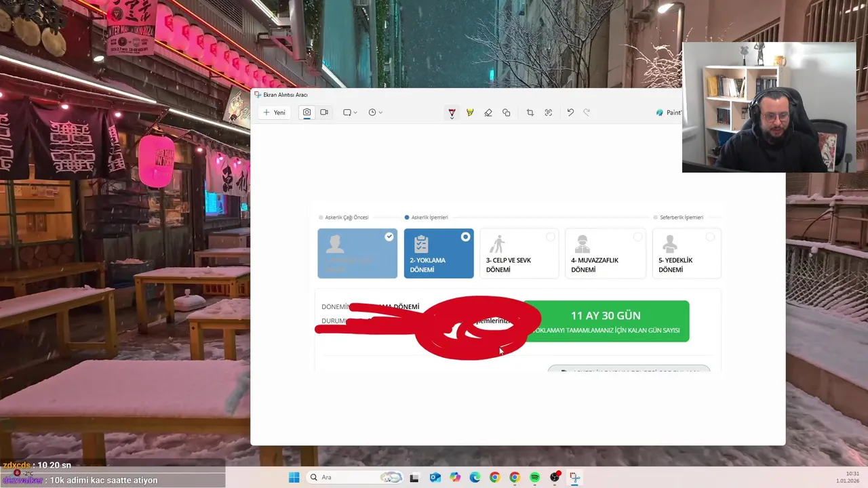Click the Snipping Tool taskbar icon
868x488 pixels.
pyautogui.click(x=575, y=477)
